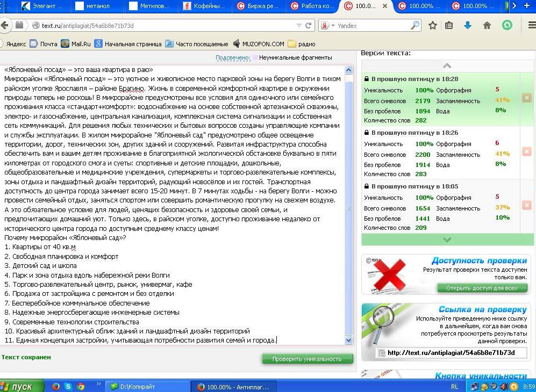Click the 'Доступность проверки' heading
The height and width of the screenshot is (392, 536).
point(479,261)
